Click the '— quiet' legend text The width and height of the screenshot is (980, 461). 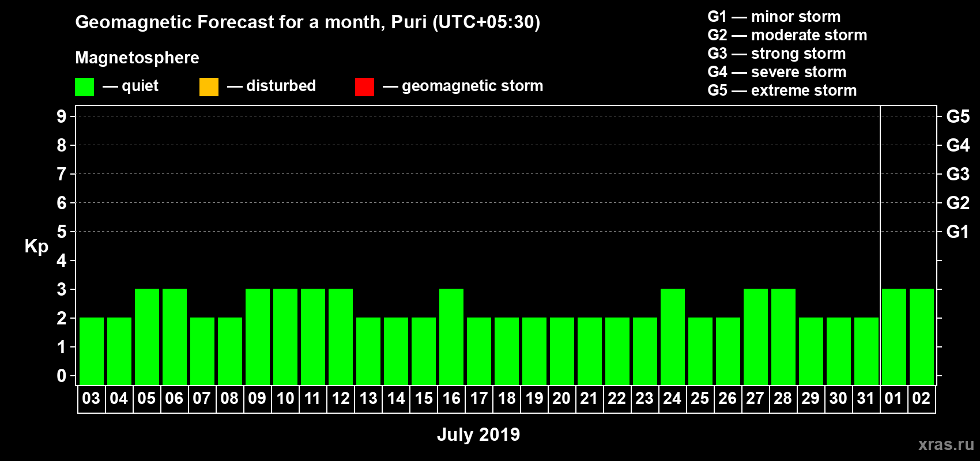click(x=130, y=86)
